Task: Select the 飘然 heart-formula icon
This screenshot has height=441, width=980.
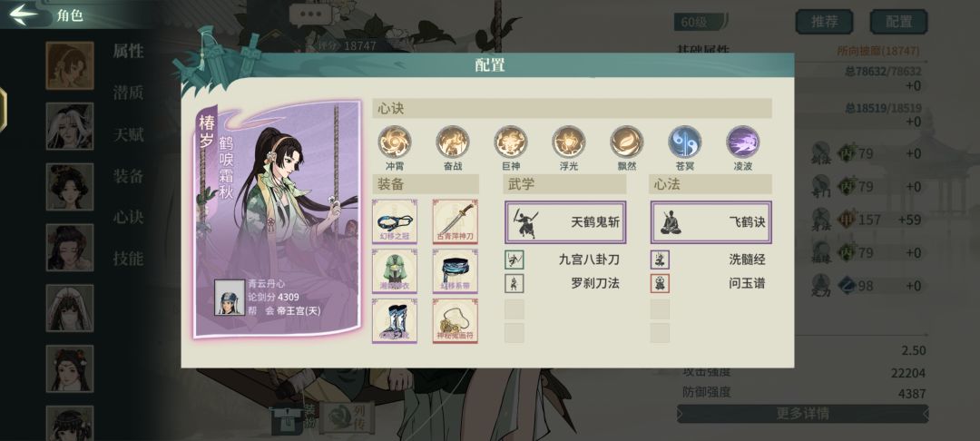Action: tap(627, 142)
